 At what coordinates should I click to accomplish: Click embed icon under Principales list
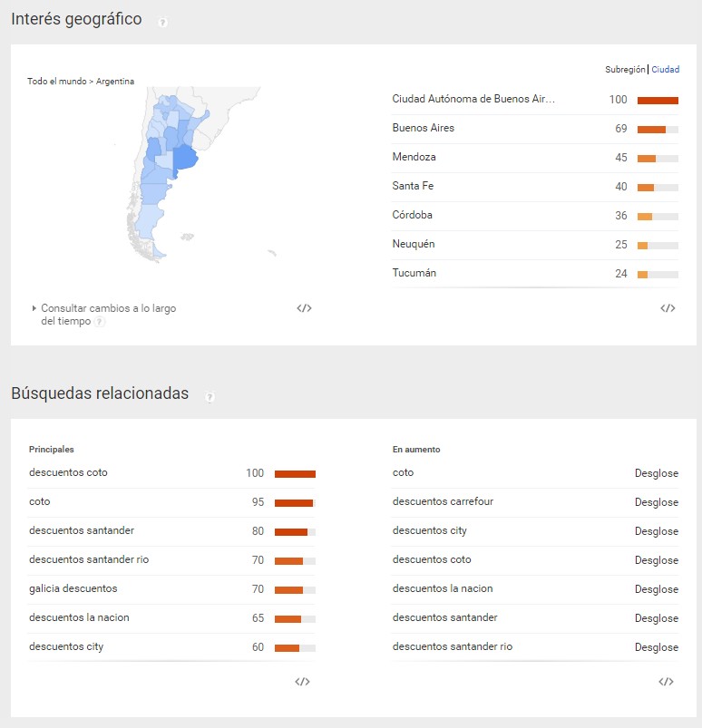tap(302, 682)
